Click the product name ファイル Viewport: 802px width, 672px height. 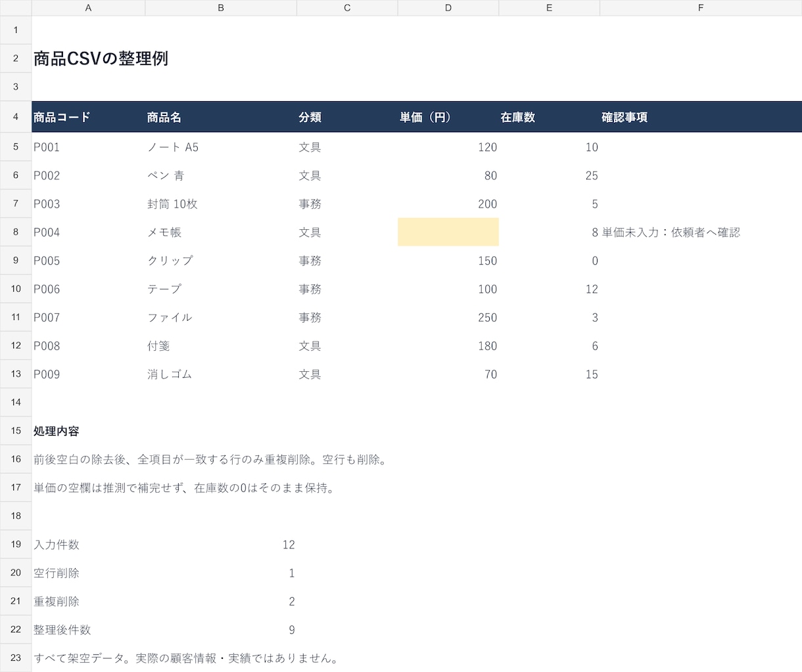coord(170,317)
